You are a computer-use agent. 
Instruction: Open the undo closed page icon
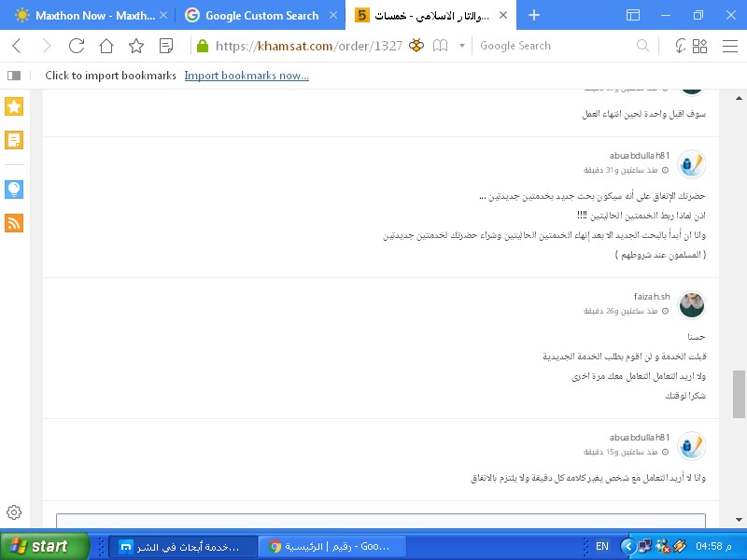coord(680,46)
